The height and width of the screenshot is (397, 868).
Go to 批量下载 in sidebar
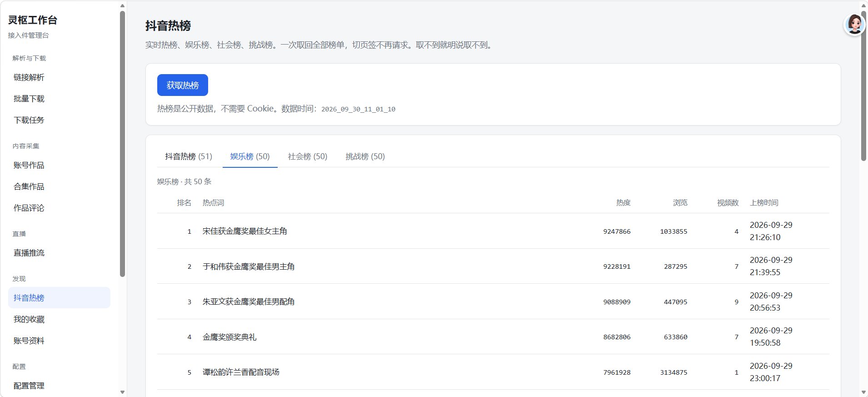tap(59, 99)
